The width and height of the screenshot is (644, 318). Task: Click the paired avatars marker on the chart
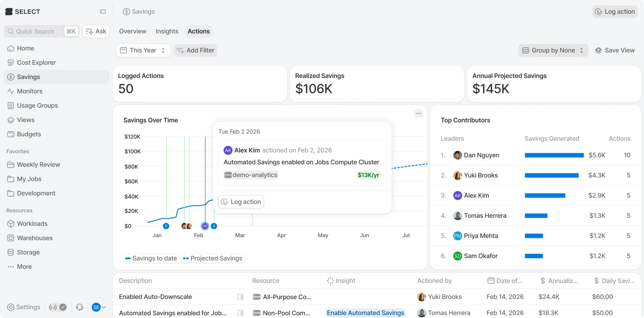click(x=186, y=226)
